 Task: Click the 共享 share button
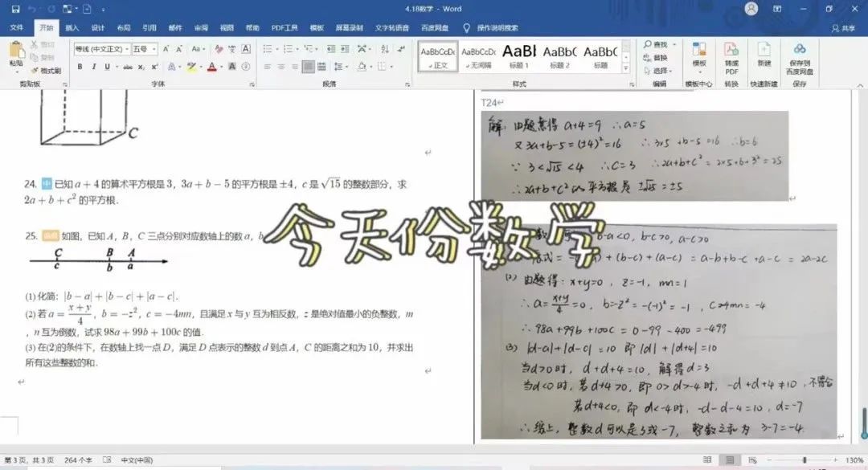844,28
